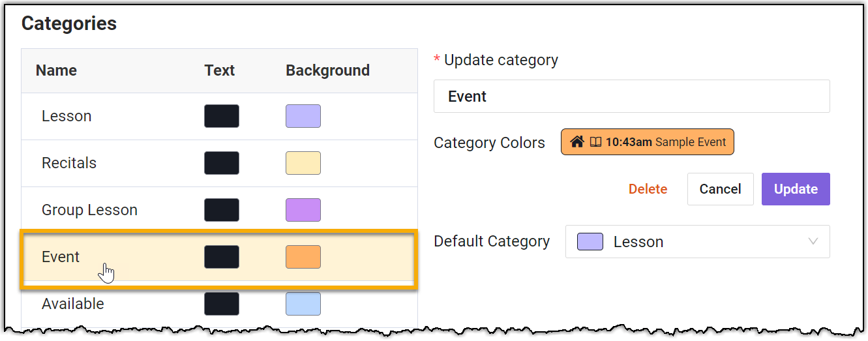The width and height of the screenshot is (868, 341).
Task: Expand the Default Category dropdown chevron
Action: tap(813, 241)
